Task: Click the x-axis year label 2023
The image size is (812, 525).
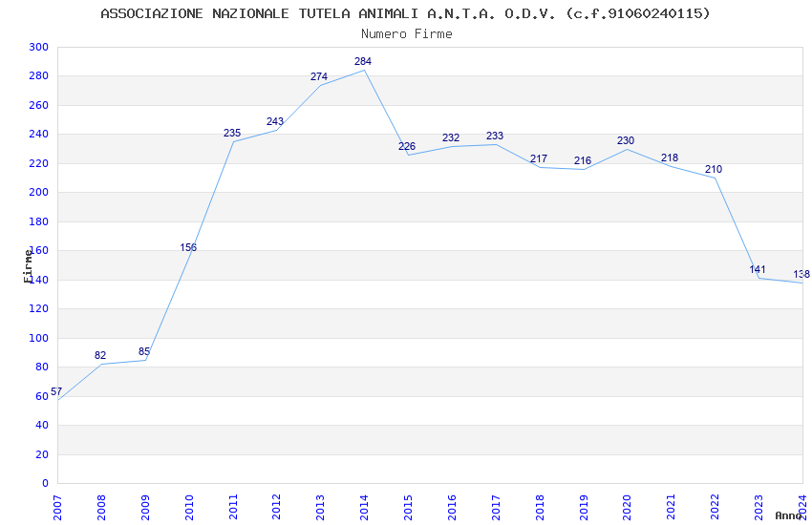Action: 759,508
